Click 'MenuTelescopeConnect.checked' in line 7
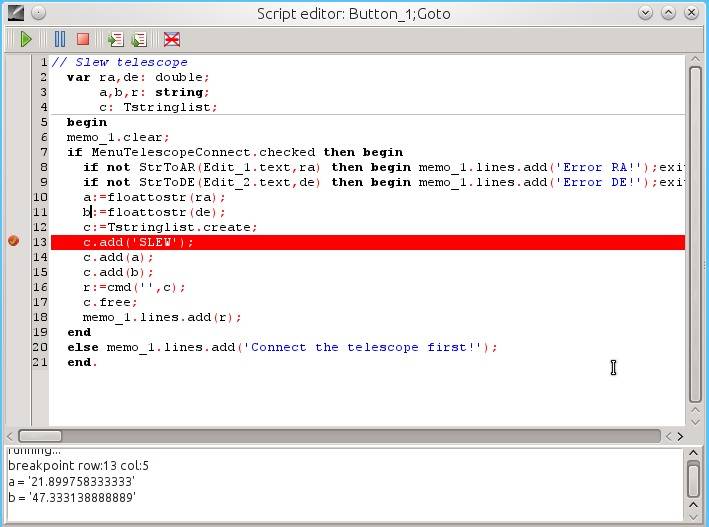 [203, 152]
